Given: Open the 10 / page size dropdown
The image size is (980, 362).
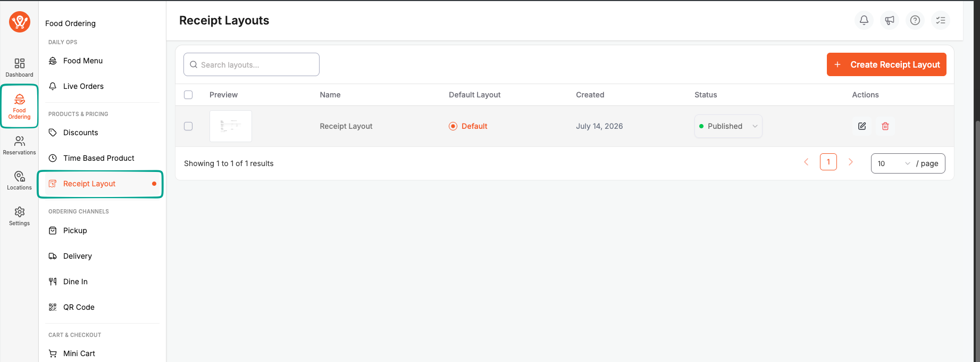Looking at the screenshot, I should click(908, 163).
